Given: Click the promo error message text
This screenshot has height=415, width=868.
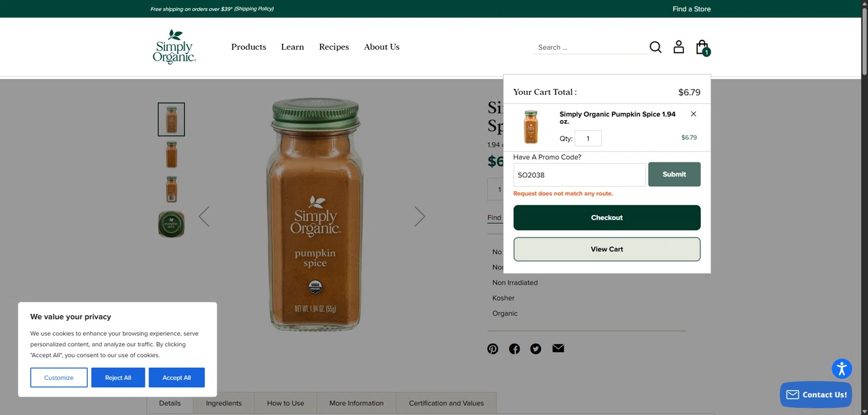Looking at the screenshot, I should 563,194.
